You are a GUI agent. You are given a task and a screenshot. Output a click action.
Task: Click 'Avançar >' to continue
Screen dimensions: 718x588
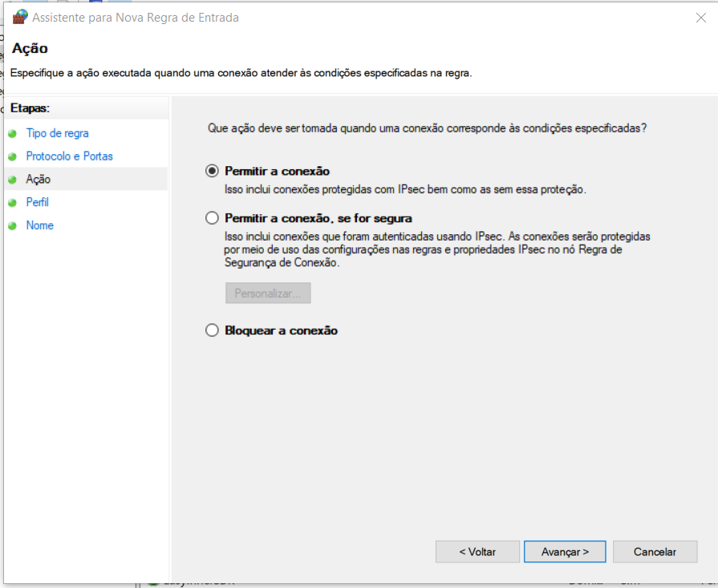click(x=565, y=552)
